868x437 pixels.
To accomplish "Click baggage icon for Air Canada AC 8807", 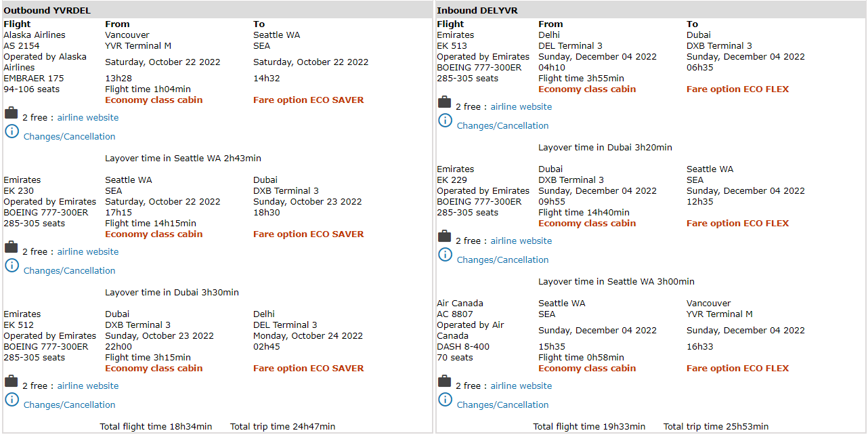I will [x=444, y=381].
